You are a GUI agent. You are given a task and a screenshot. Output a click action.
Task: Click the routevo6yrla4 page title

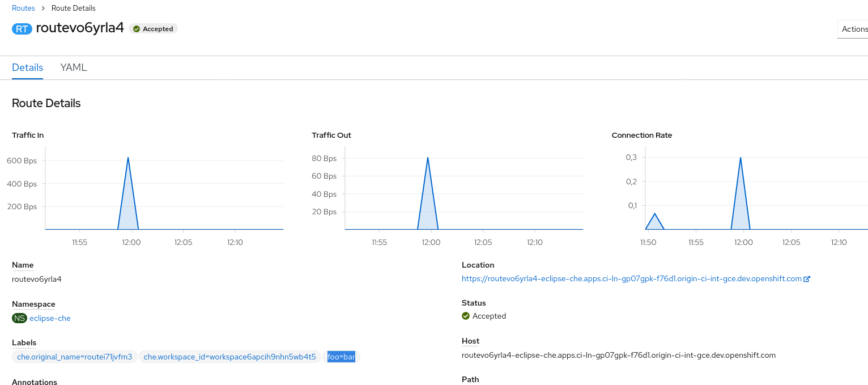(80, 28)
